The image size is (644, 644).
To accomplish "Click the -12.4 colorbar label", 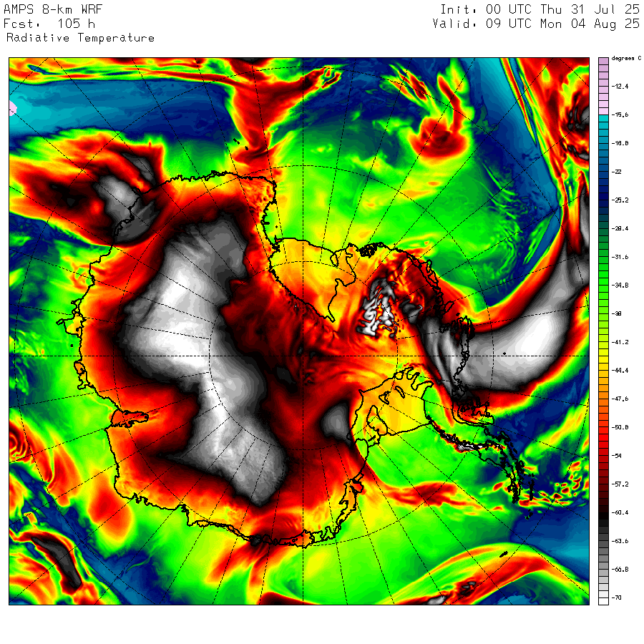I will (620, 87).
